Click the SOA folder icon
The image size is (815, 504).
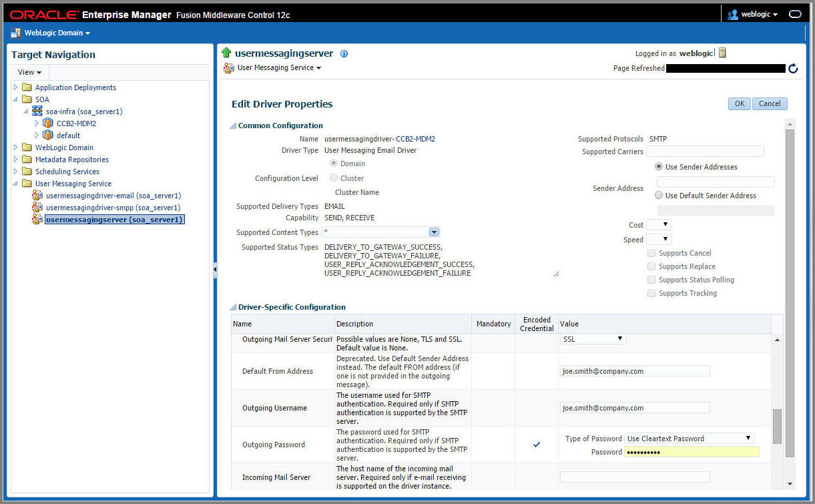click(x=27, y=99)
